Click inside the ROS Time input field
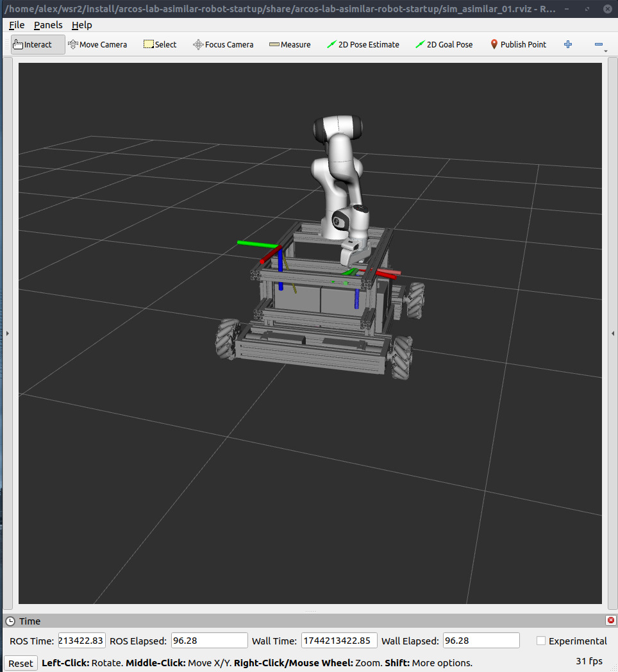Viewport: 618px width, 672px height. click(x=81, y=640)
